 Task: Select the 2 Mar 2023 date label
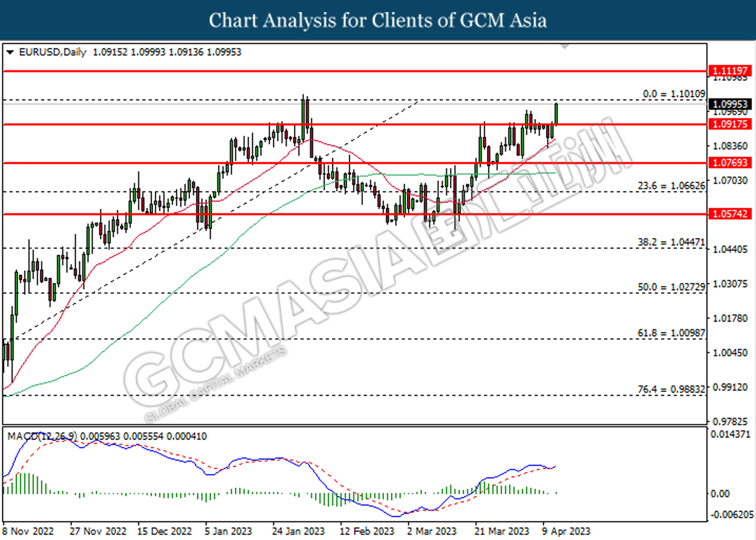point(431,531)
